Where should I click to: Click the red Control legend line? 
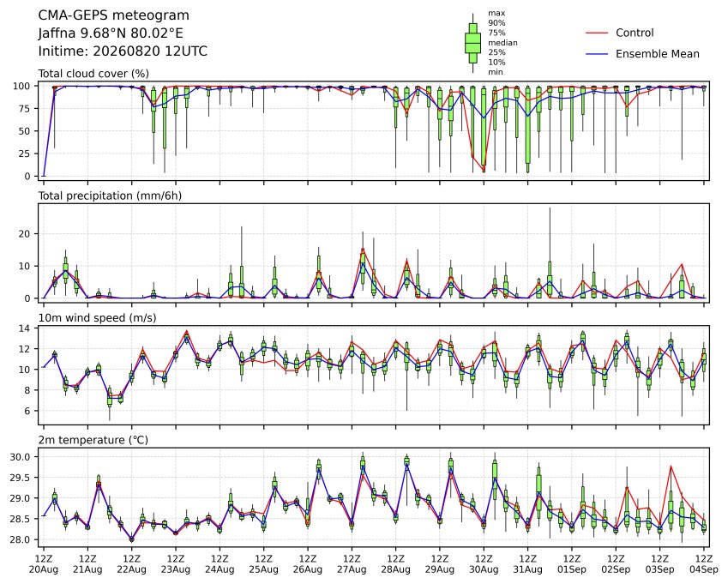(x=597, y=33)
